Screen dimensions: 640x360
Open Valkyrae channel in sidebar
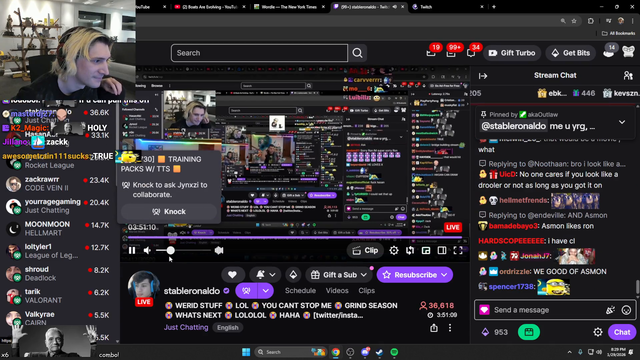click(x=57, y=318)
